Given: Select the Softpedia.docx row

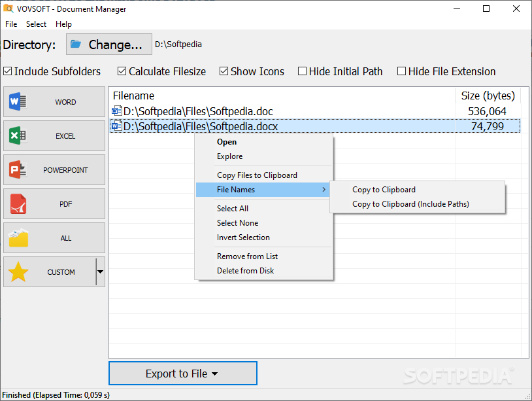Looking at the screenshot, I should [x=315, y=126].
